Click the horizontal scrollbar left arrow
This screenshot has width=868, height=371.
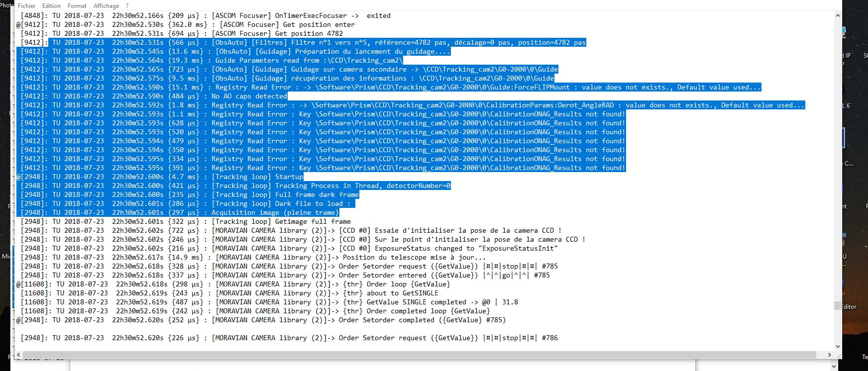coord(18,355)
